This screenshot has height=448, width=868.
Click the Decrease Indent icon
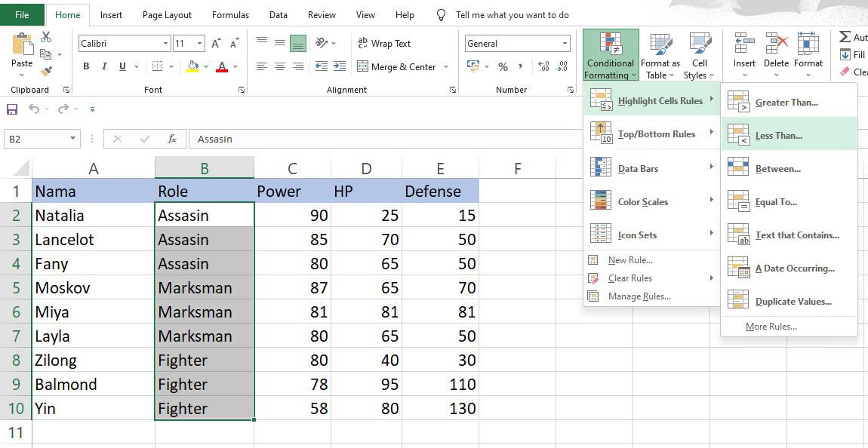pos(321,66)
